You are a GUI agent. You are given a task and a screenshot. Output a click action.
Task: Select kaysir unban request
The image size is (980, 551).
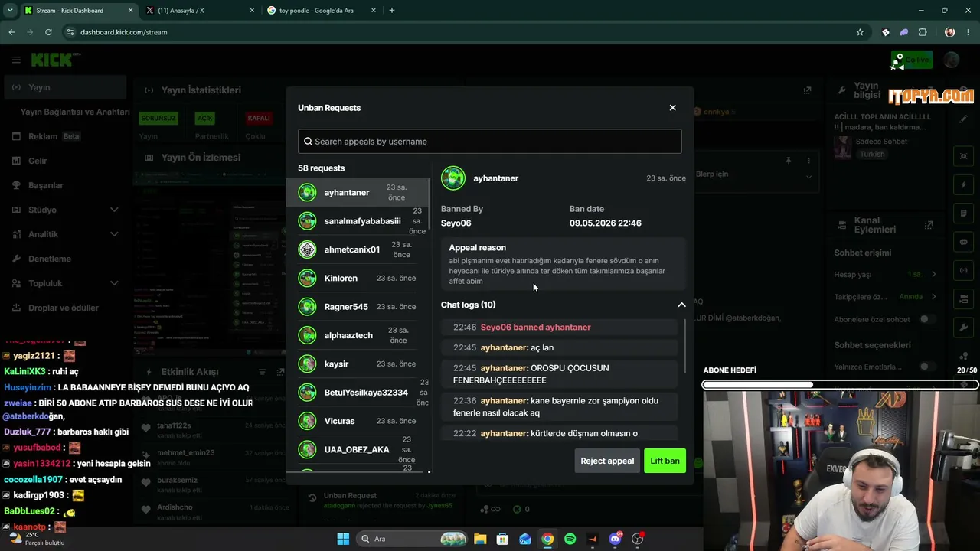358,364
